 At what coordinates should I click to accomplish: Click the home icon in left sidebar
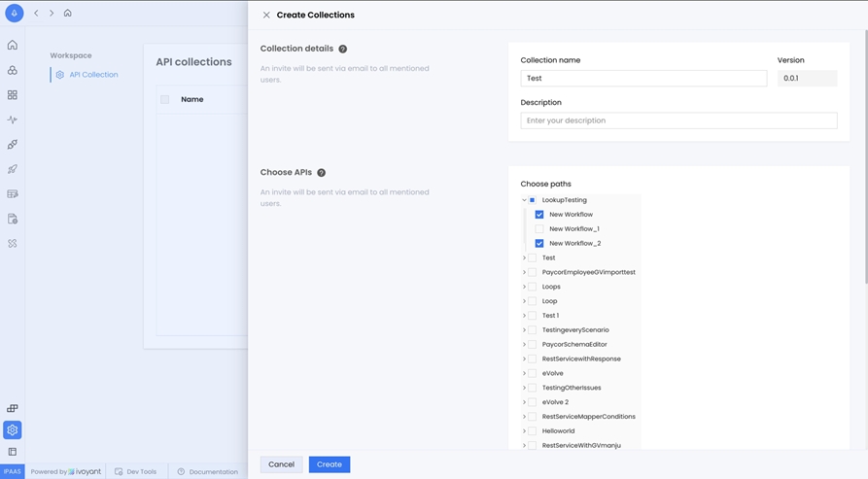[13, 46]
